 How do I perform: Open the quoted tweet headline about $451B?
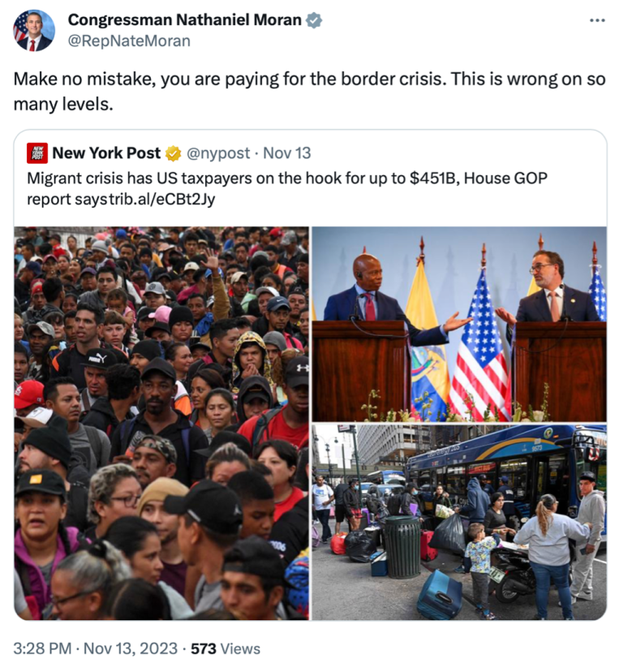click(x=287, y=188)
